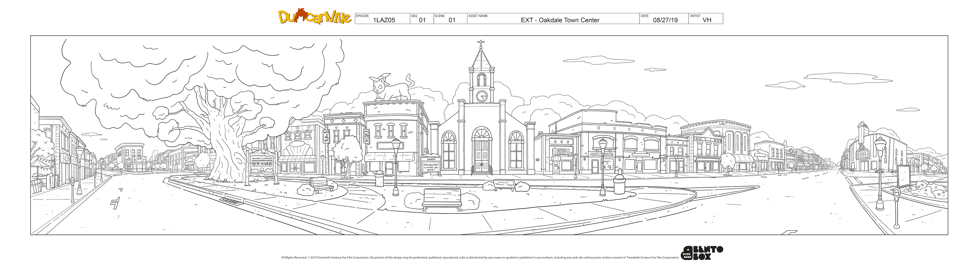Click the clock face on the church tower
The height and width of the screenshot is (269, 980).
(x=482, y=96)
